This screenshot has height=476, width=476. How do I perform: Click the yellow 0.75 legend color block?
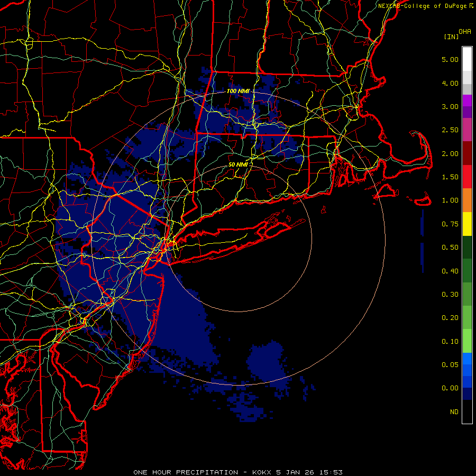[x=467, y=224]
